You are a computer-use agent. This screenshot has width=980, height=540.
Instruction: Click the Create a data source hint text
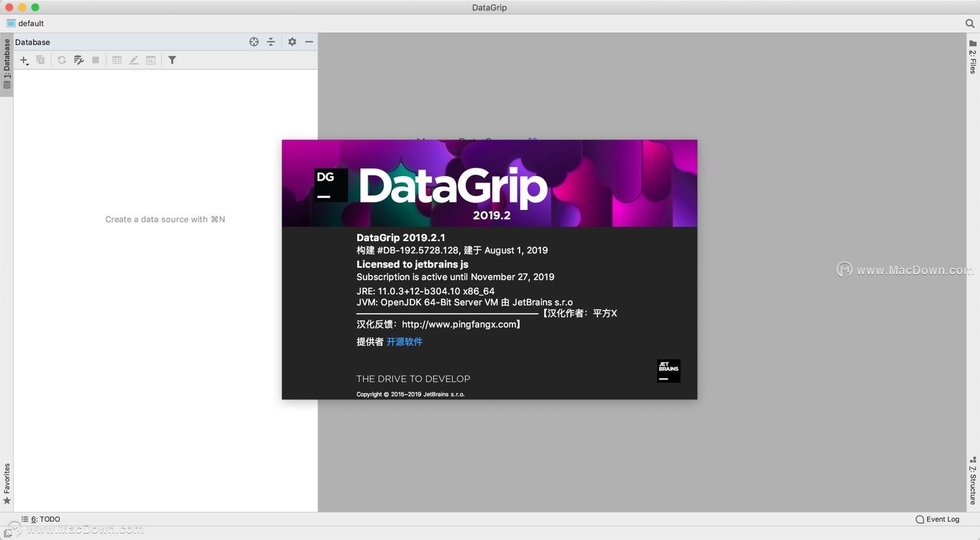coord(165,220)
